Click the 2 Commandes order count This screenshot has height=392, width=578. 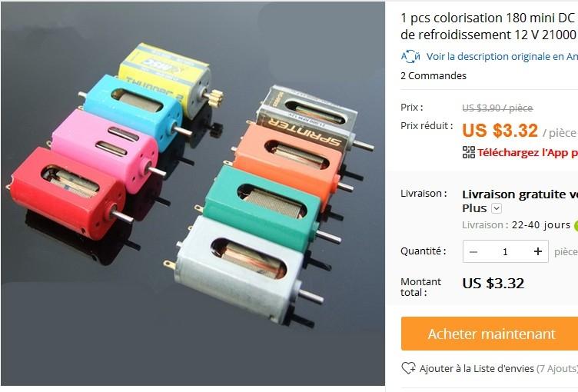click(x=433, y=75)
